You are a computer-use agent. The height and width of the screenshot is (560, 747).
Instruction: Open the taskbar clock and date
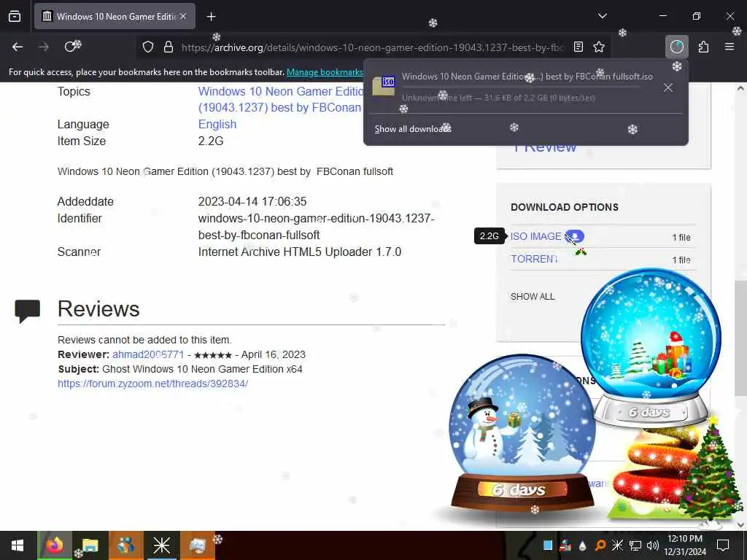[684, 545]
